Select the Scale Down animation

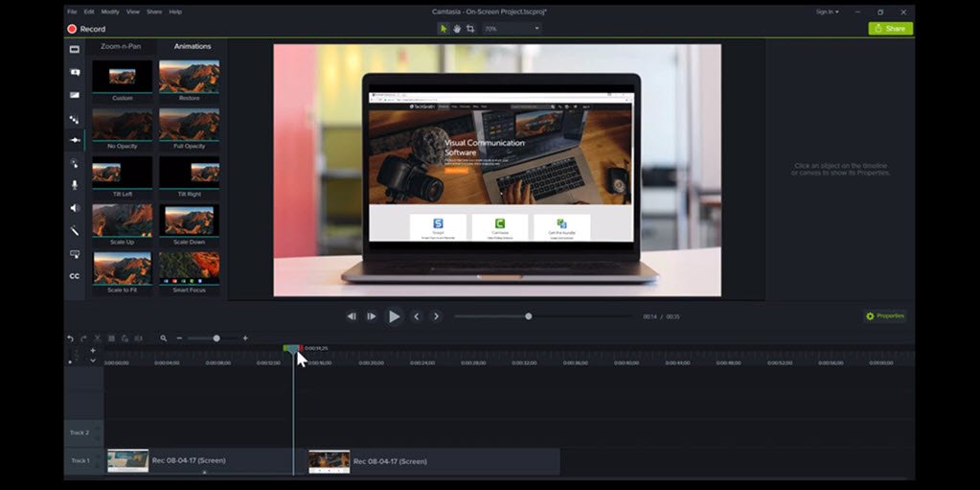(189, 224)
